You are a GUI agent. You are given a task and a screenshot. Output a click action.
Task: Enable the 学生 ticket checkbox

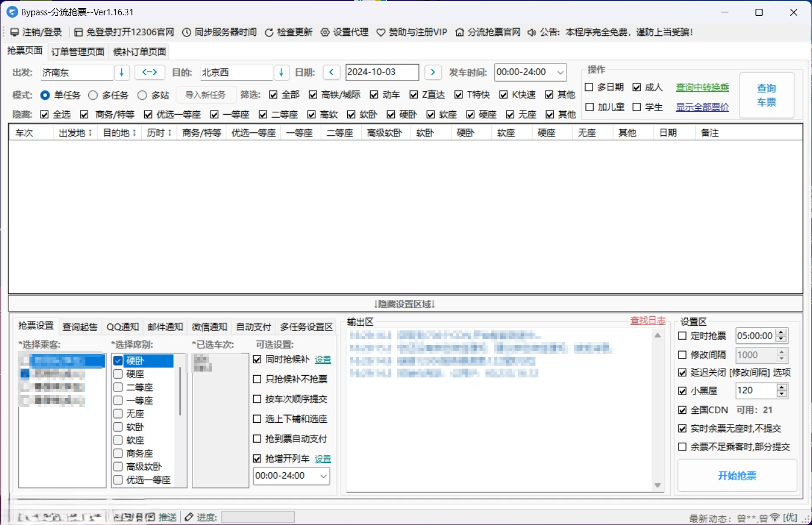(637, 107)
